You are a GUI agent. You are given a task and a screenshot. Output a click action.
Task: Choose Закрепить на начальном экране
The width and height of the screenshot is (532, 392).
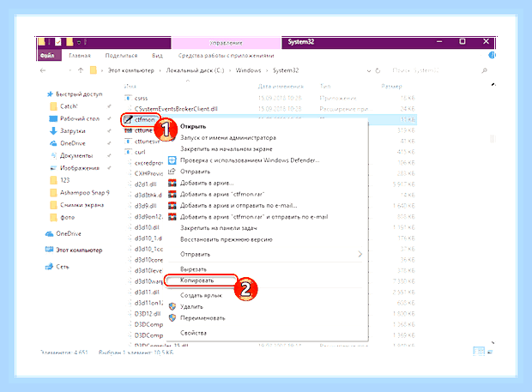tap(227, 149)
